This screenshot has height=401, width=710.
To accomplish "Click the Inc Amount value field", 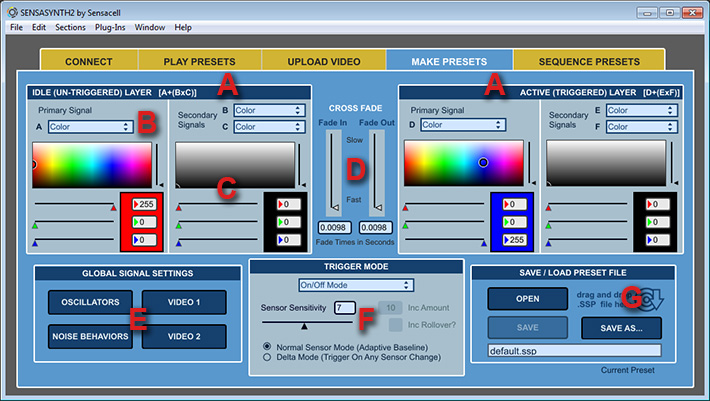I will [390, 308].
